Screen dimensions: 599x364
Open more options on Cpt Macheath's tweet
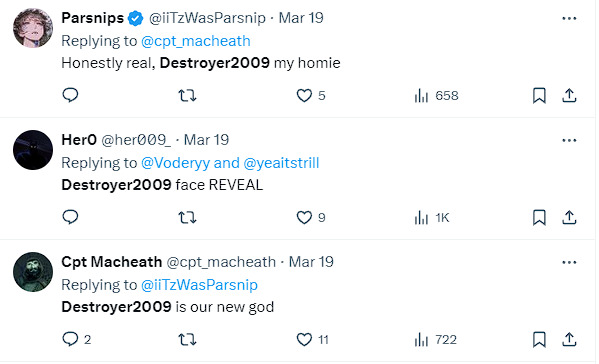[569, 262]
